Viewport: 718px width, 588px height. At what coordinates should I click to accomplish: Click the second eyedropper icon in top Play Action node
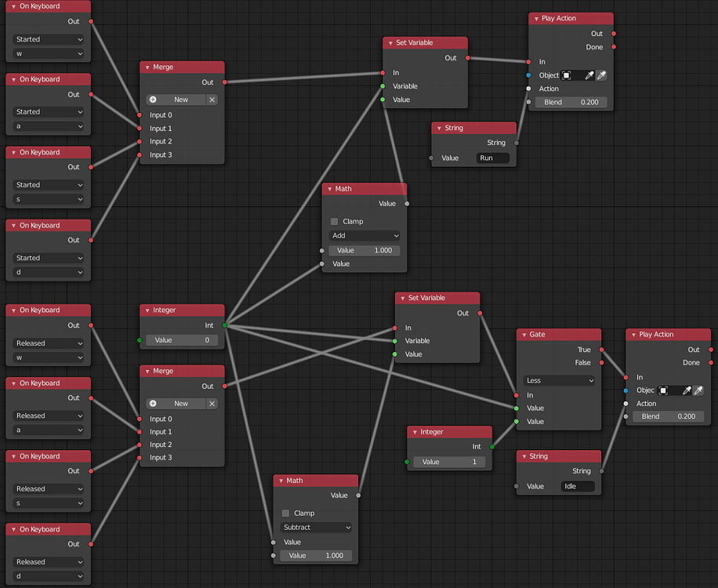click(601, 75)
